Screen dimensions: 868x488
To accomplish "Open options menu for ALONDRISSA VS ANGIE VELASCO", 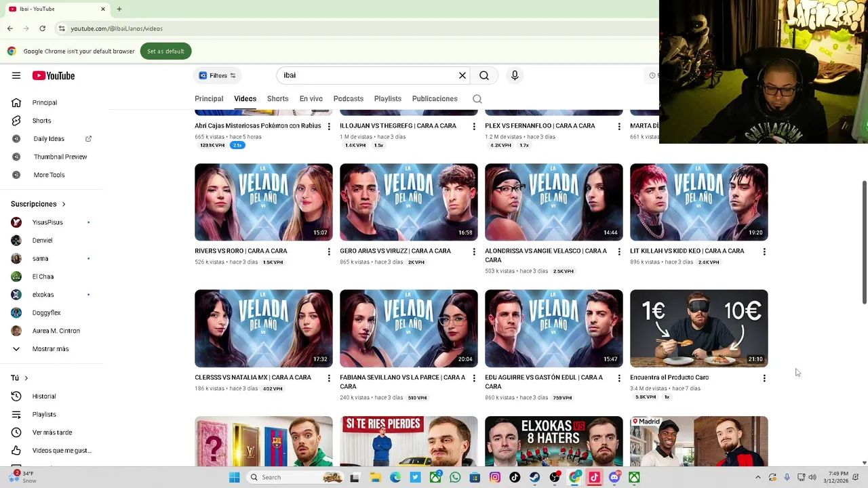I will (619, 251).
